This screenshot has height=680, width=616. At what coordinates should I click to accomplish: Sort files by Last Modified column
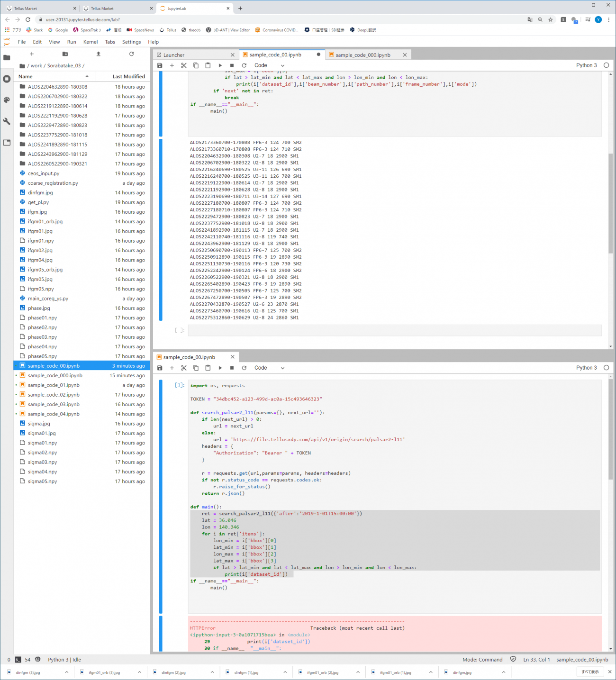click(123, 76)
